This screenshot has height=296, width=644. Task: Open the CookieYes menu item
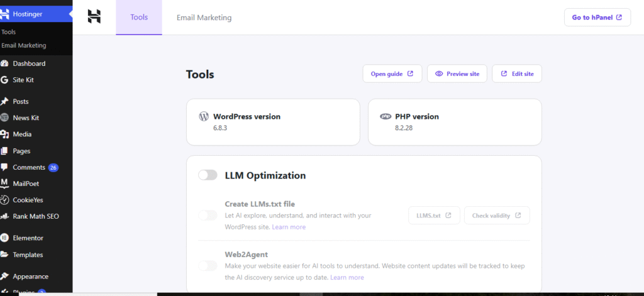point(36,200)
